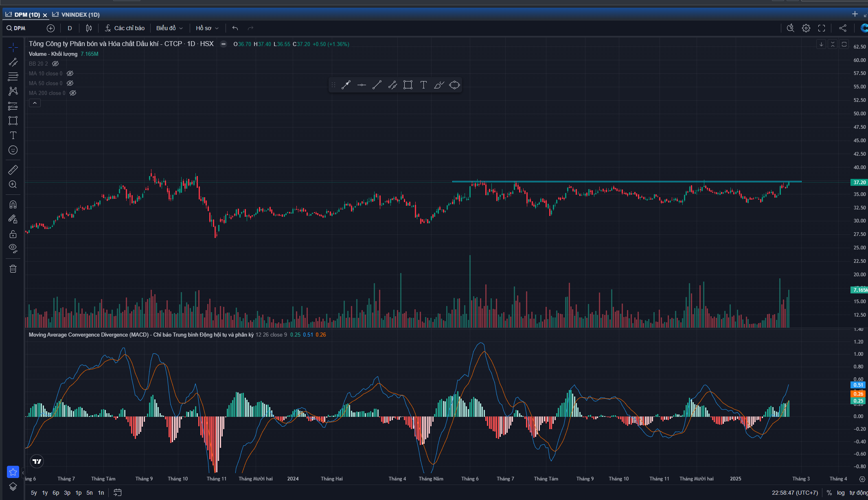Select the 1y time range button

[45, 493]
